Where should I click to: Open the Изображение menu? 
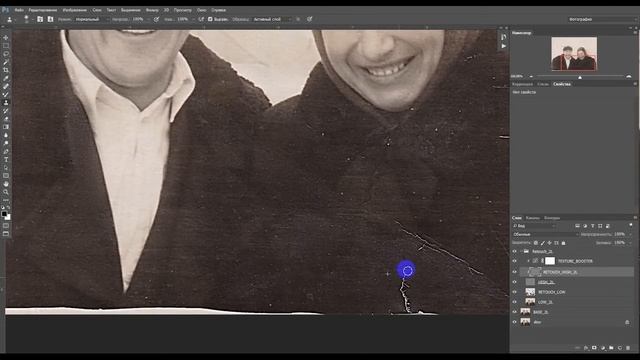[75, 10]
